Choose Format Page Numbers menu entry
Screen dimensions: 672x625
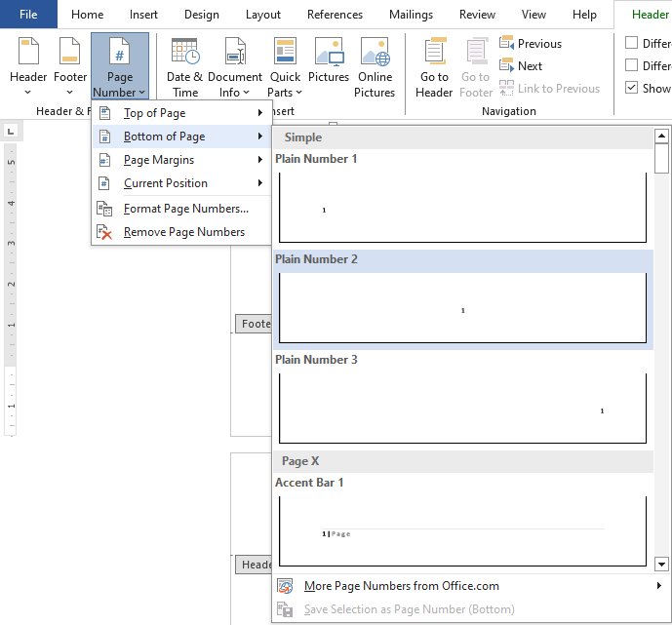point(181,209)
